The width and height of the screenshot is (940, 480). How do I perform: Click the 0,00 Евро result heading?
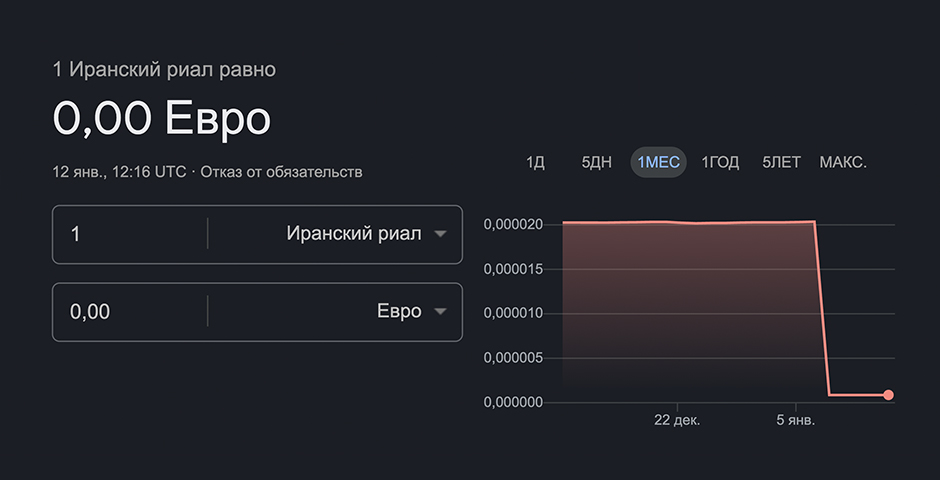coord(161,119)
